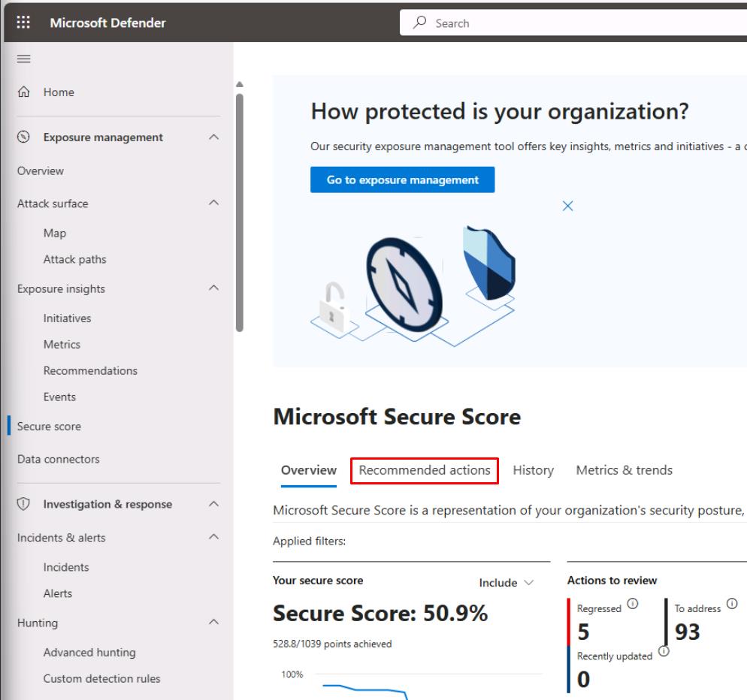Click Go to exposure management button
This screenshot has height=700, width=747.
point(402,180)
